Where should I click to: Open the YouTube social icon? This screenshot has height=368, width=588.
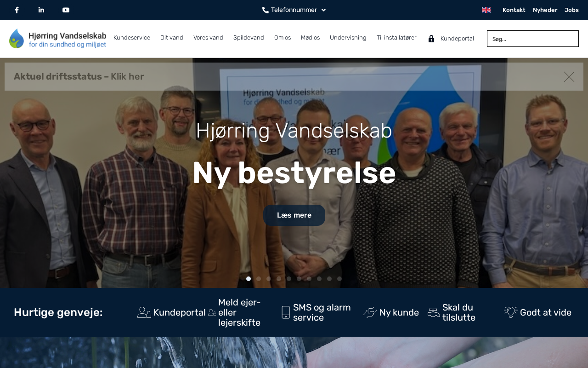click(66, 10)
